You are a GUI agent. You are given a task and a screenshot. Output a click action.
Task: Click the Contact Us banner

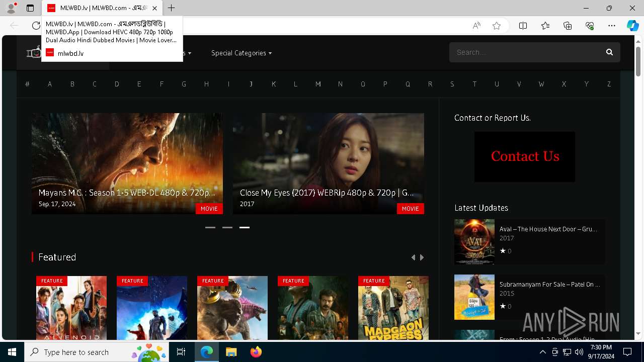click(525, 157)
